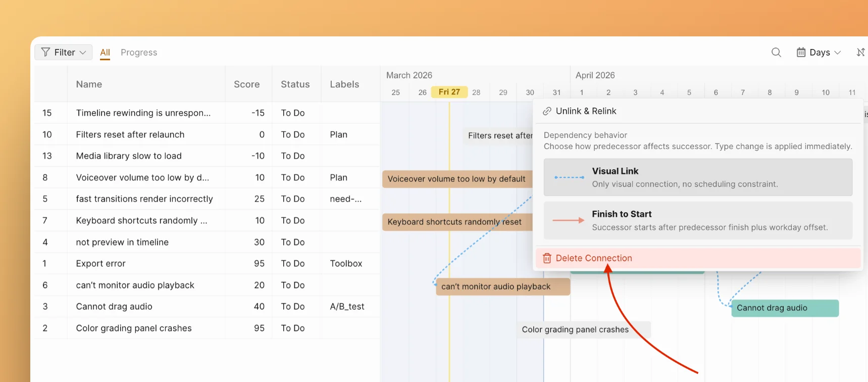868x382 pixels.
Task: Click the funnel icon in Filter button
Action: tap(45, 53)
